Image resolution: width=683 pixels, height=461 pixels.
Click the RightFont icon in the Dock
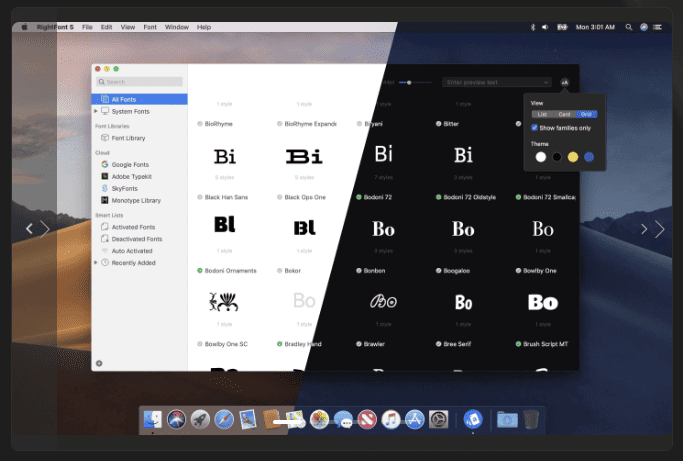pos(473,420)
